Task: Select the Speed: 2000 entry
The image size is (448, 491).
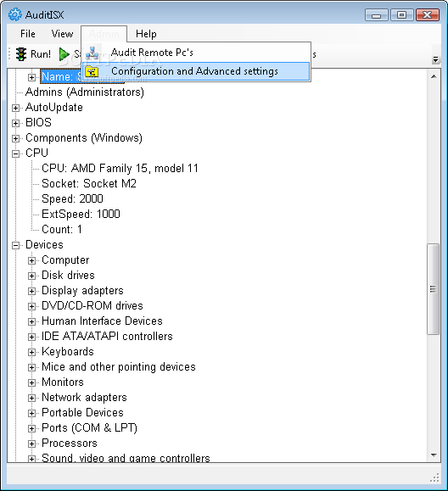Action: point(72,198)
